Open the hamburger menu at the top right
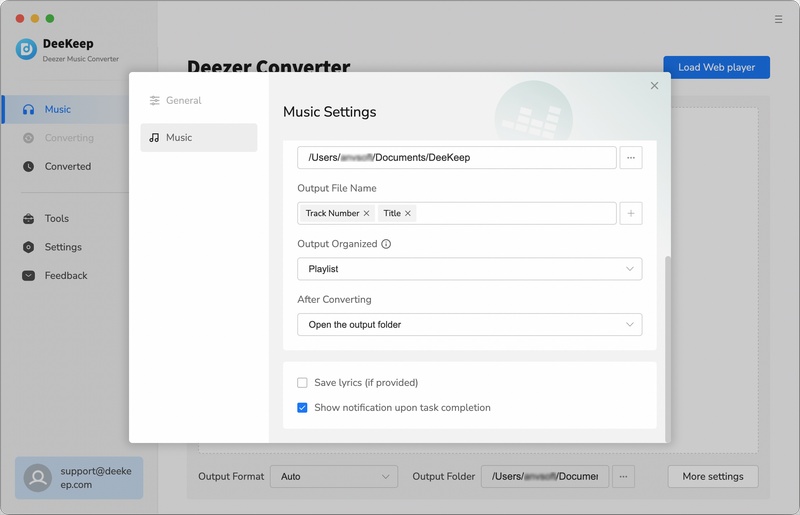Screen dimensions: 800x515 tap(778, 19)
